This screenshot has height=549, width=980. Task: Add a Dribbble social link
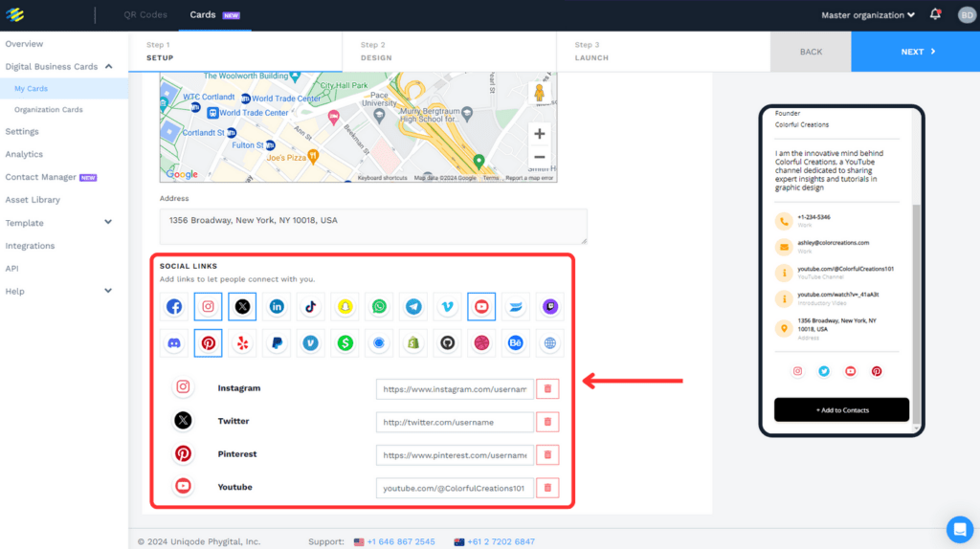point(481,343)
